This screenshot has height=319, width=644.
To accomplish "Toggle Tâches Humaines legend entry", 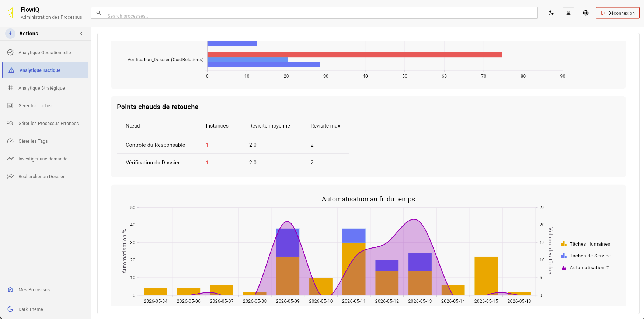I will coord(585,244).
